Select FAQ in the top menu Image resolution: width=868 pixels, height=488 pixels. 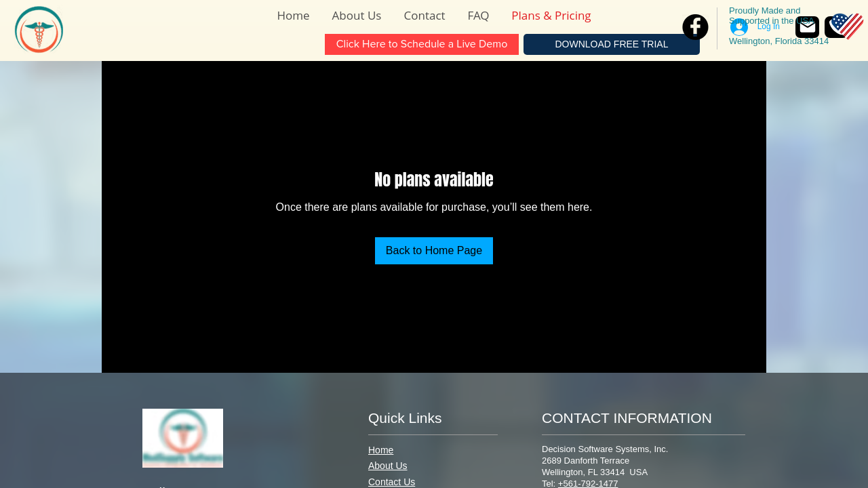click(478, 16)
